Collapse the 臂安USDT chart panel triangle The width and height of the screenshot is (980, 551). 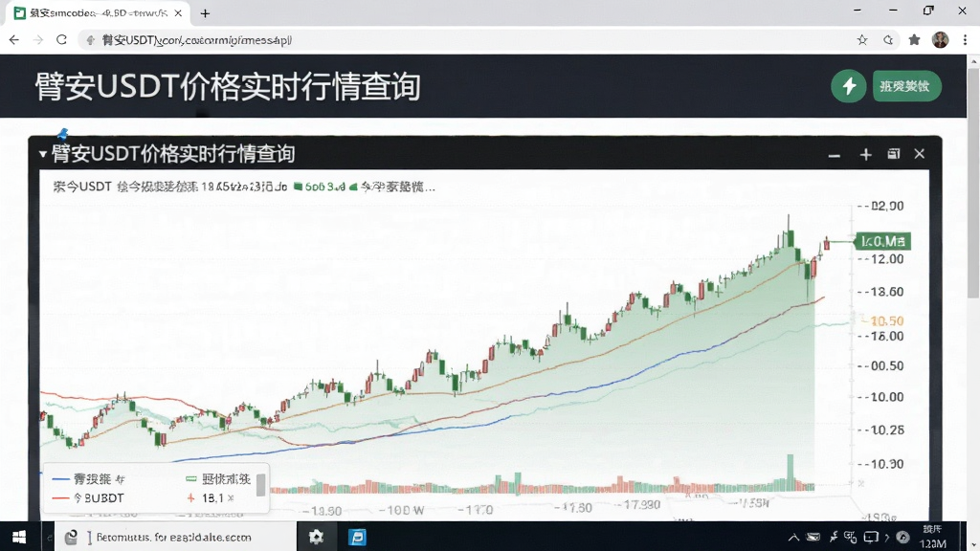pyautogui.click(x=42, y=154)
